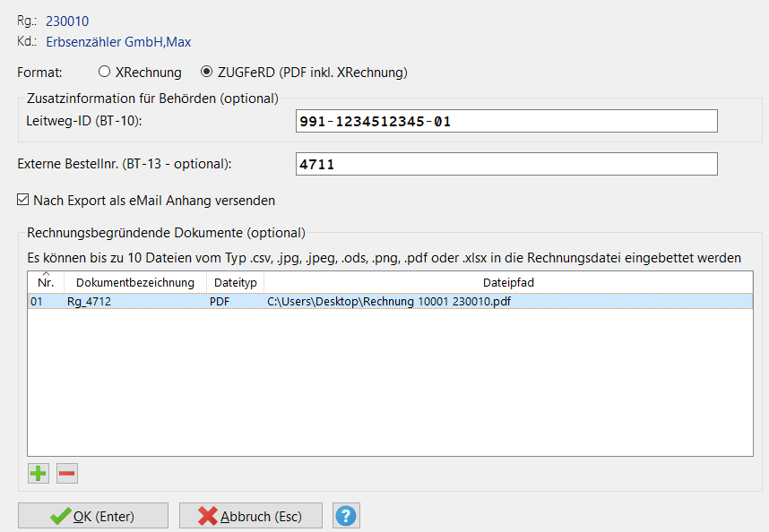Sort by the Dokumentbezeichnung column header
This screenshot has width=769, height=532.
pyautogui.click(x=134, y=282)
